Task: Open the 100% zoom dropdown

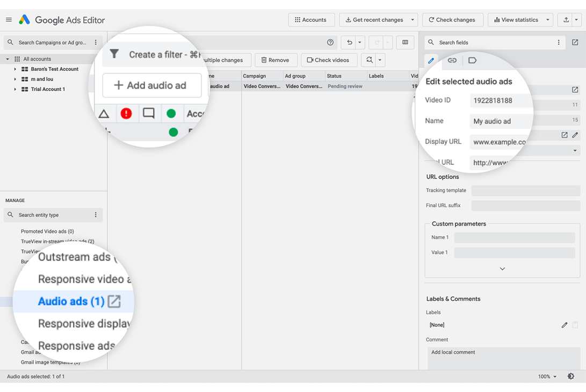Action: click(547, 376)
